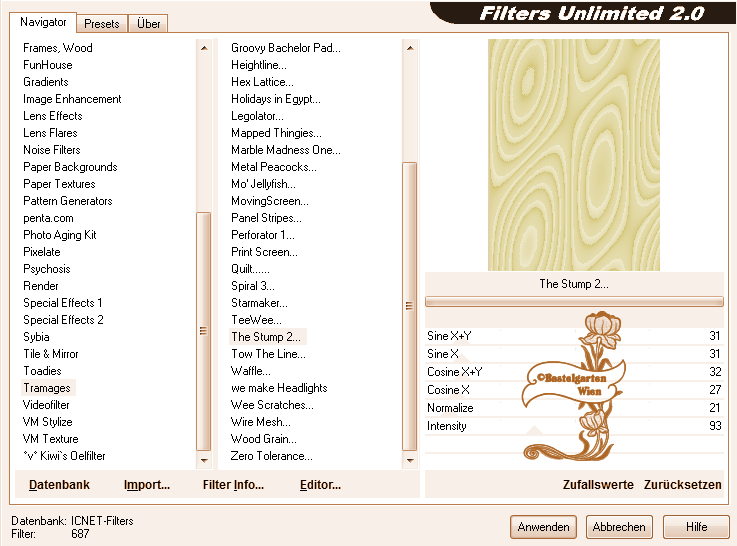Adjust the Cosine X slider
This screenshot has height=546, width=737.
(574, 390)
